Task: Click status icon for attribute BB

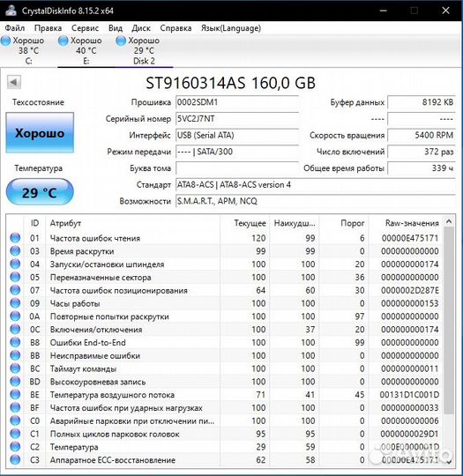Action: click(x=15, y=355)
